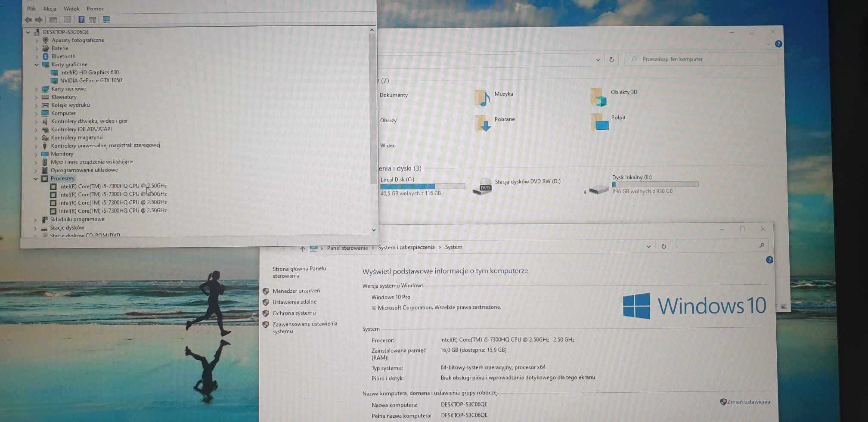The height and width of the screenshot is (422, 868).
Task: Expand the Klawiatury category
Action: [36, 97]
